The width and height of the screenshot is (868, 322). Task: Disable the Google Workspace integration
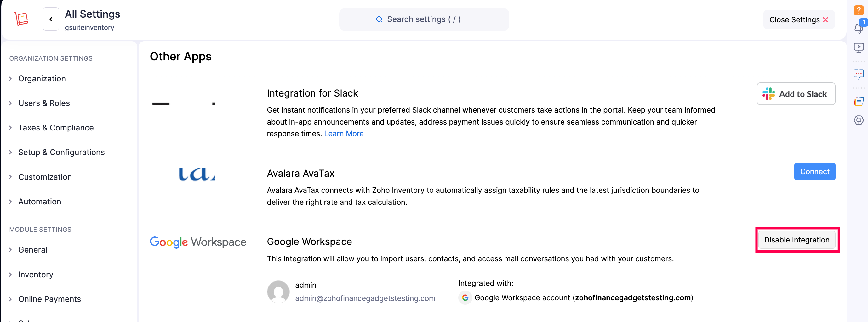(x=796, y=240)
